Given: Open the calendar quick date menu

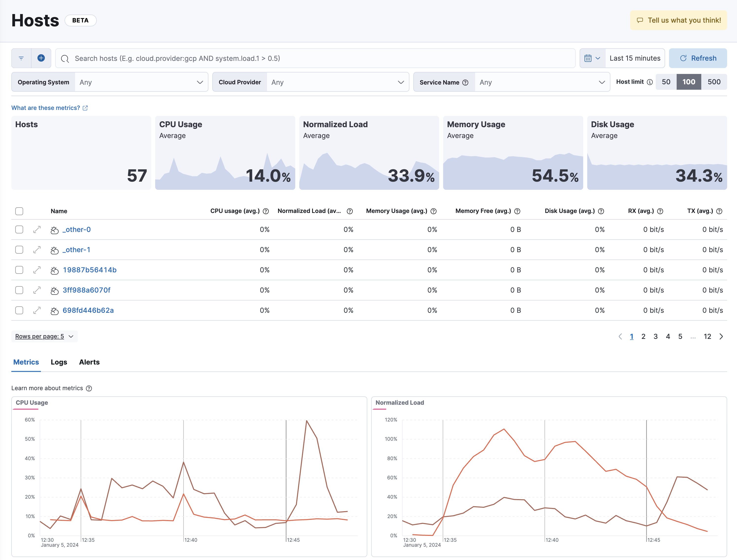Looking at the screenshot, I should click(x=592, y=58).
